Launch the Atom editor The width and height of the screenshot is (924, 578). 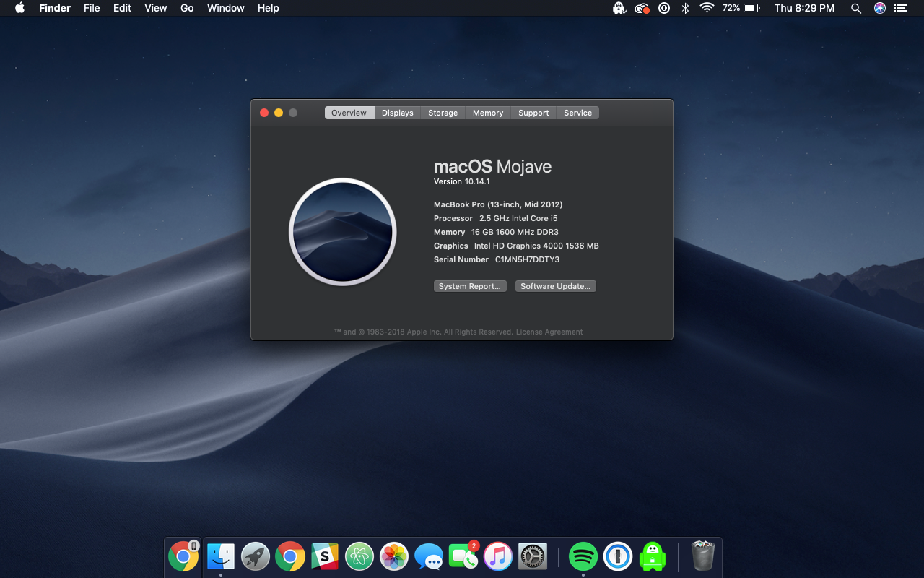tap(359, 556)
